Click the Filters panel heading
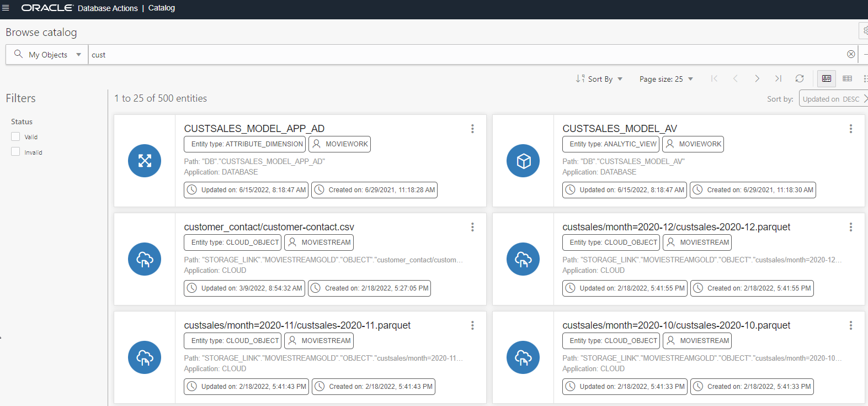The width and height of the screenshot is (868, 406). point(20,98)
